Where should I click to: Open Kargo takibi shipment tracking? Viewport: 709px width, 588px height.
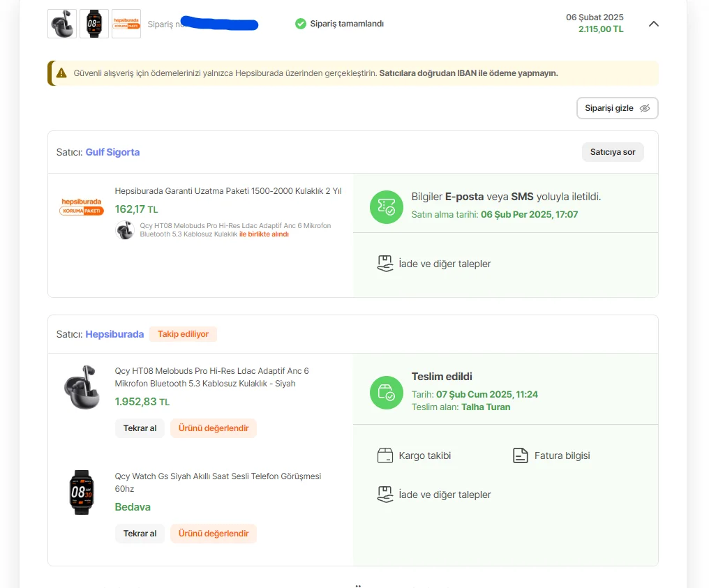coord(415,455)
